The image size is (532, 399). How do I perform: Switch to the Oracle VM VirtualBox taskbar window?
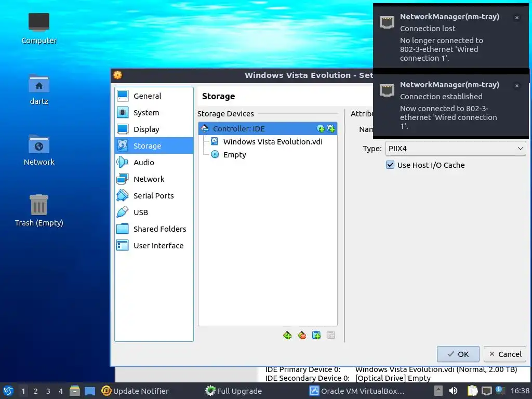[x=357, y=391]
